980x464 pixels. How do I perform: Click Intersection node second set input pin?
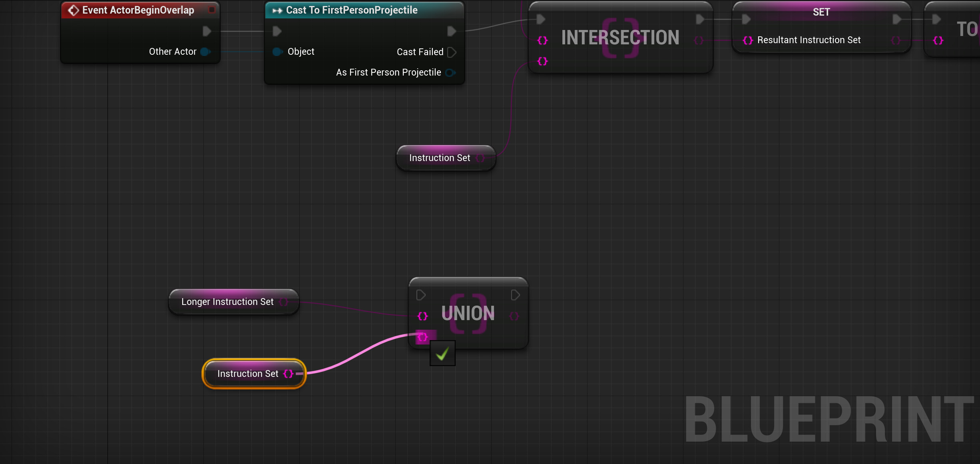542,61
